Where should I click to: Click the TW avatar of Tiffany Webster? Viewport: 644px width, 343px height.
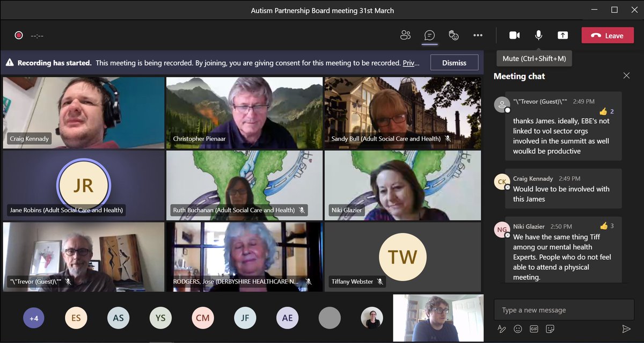click(x=402, y=257)
